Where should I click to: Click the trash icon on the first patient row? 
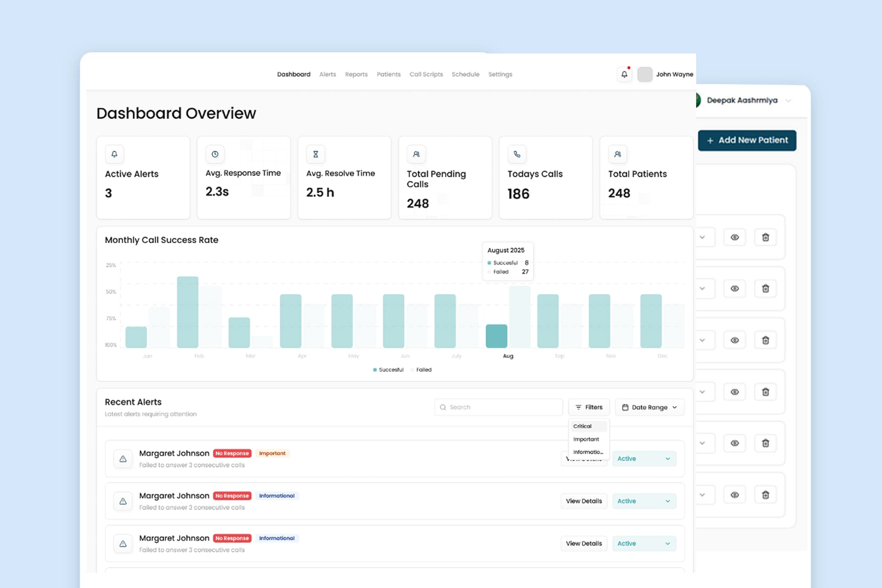[766, 237]
